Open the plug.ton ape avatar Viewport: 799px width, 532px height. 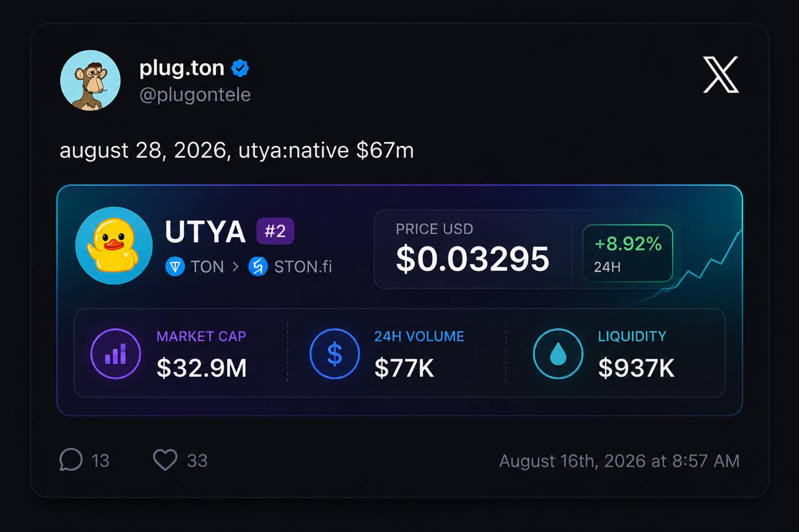click(91, 80)
